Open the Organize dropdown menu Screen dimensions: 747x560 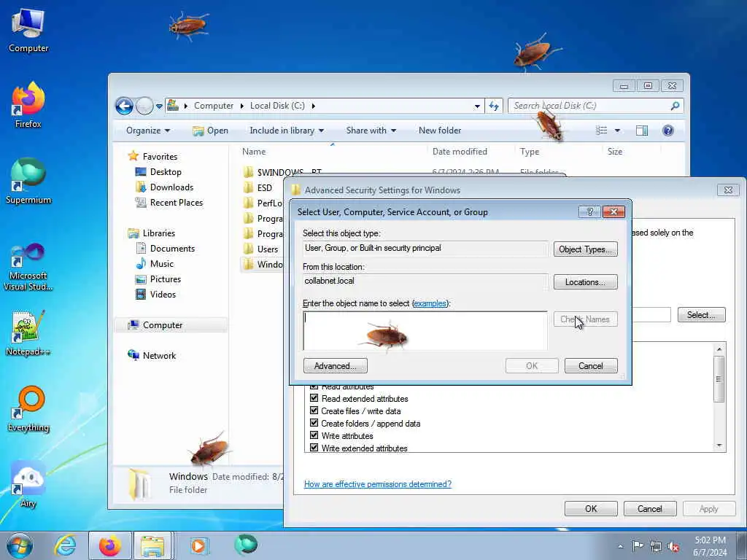click(x=148, y=131)
